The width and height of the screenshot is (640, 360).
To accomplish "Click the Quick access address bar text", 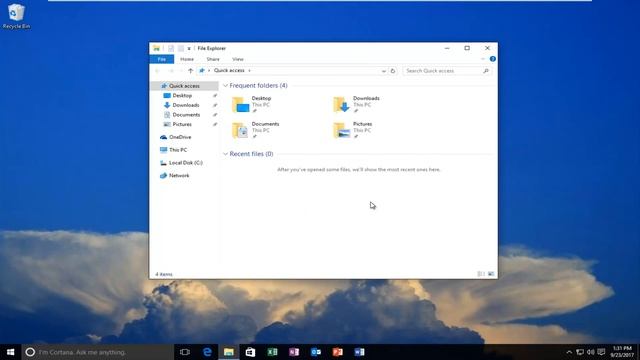I will pos(229,70).
